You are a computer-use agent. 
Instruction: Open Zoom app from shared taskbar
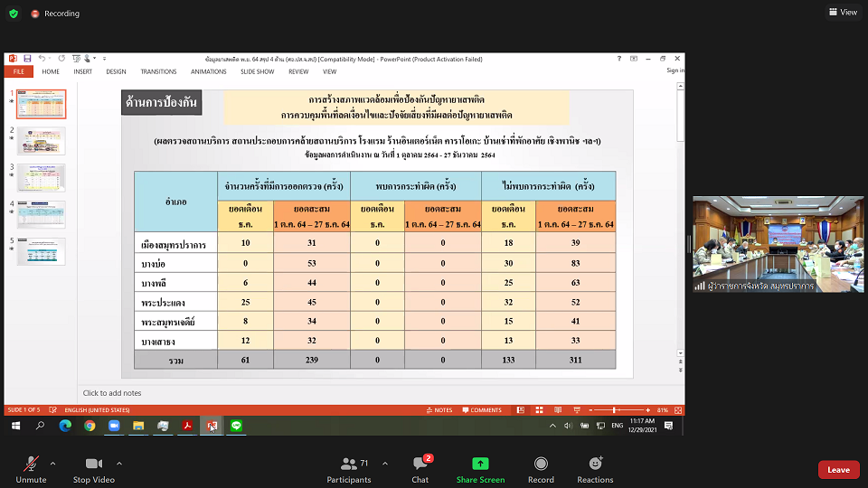click(114, 426)
